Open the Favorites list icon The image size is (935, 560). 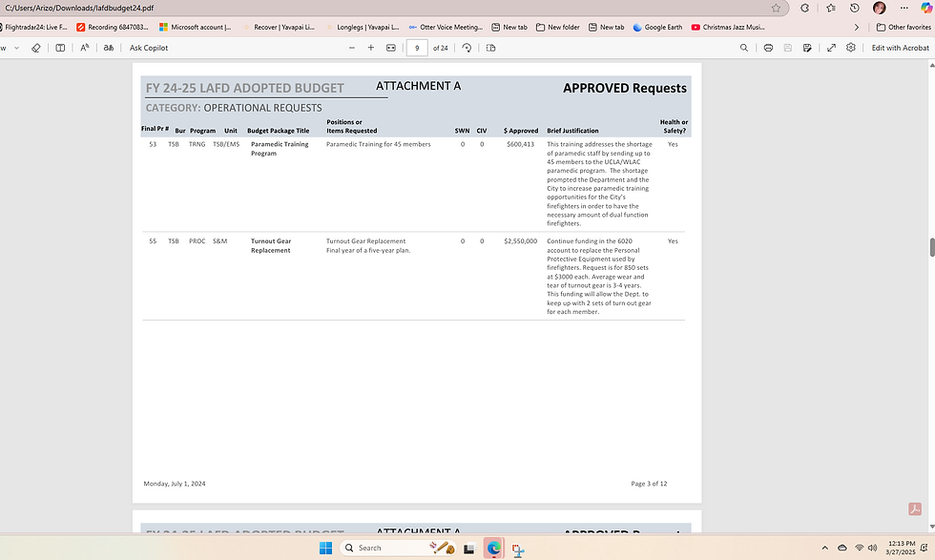click(831, 8)
